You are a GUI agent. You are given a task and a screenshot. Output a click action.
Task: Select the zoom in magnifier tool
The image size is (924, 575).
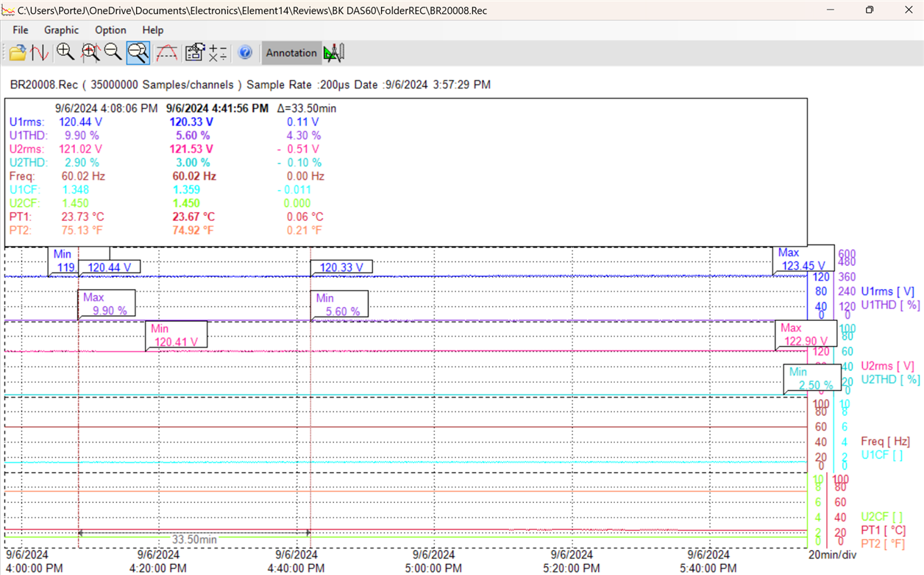tap(65, 52)
